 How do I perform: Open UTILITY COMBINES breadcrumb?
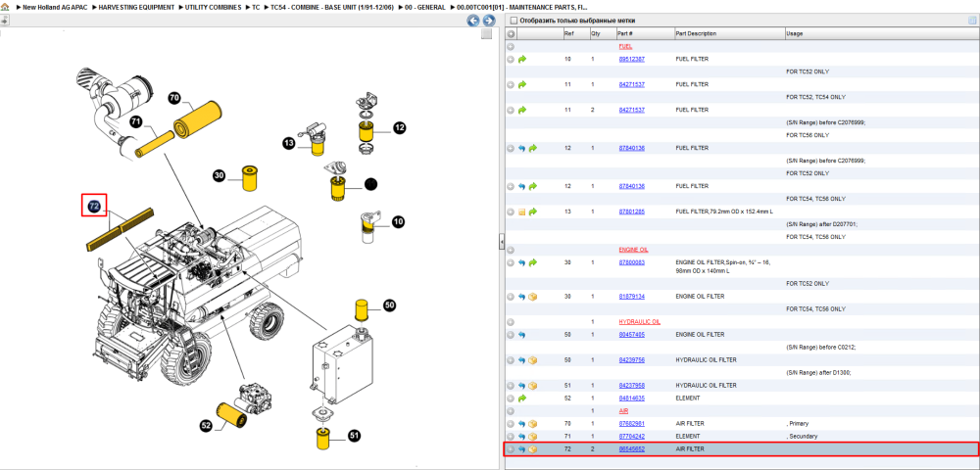pos(213,7)
